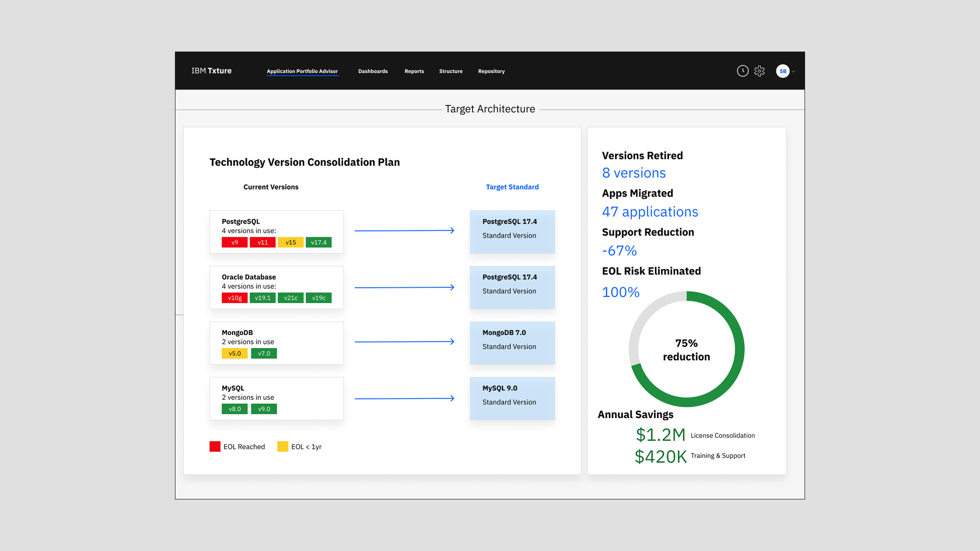Viewport: 980px width, 551px height.
Task: Click the $1.2M license consolidation figure
Action: [660, 435]
